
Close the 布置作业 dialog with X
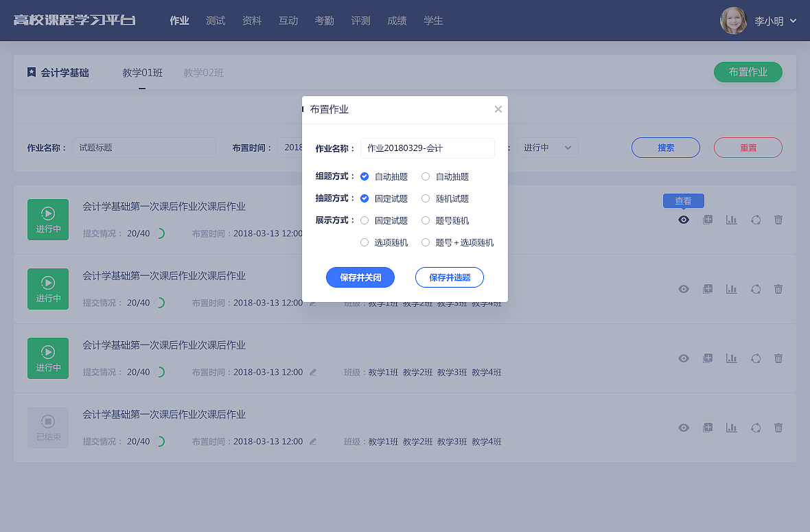498,109
